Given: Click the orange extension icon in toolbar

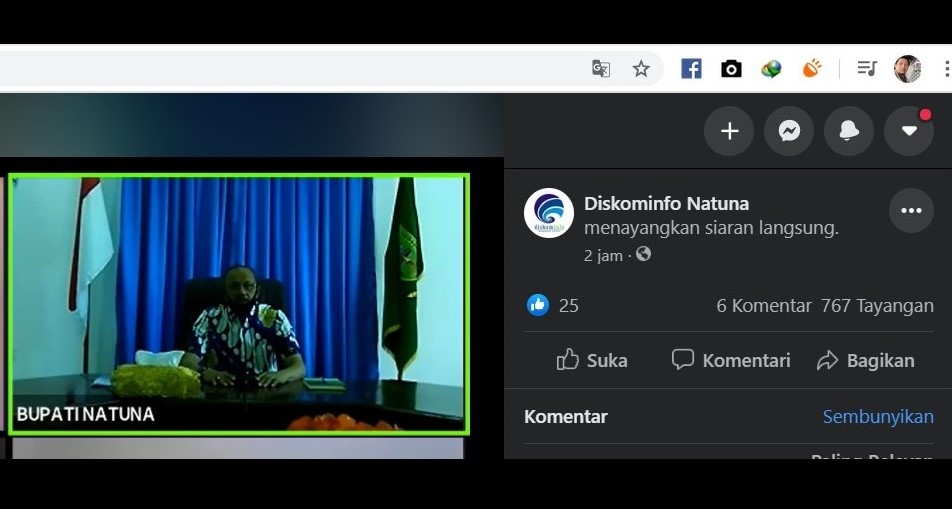Looking at the screenshot, I should click(x=812, y=68).
